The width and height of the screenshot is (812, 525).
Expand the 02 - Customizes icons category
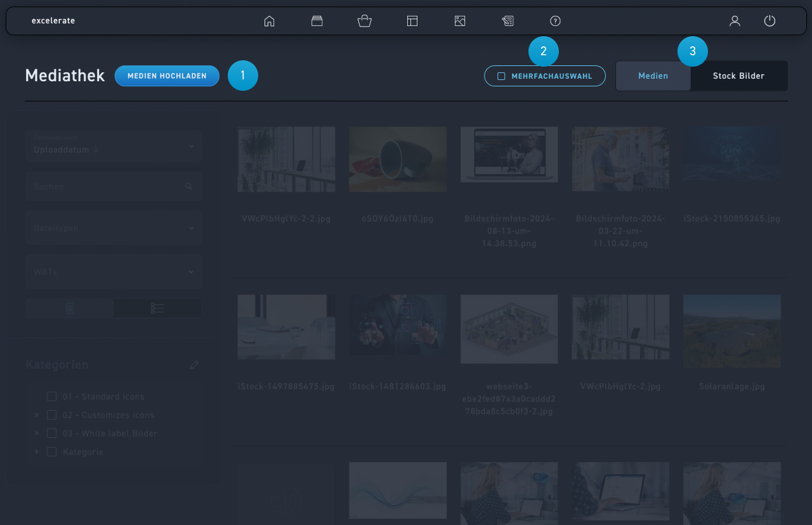37,415
